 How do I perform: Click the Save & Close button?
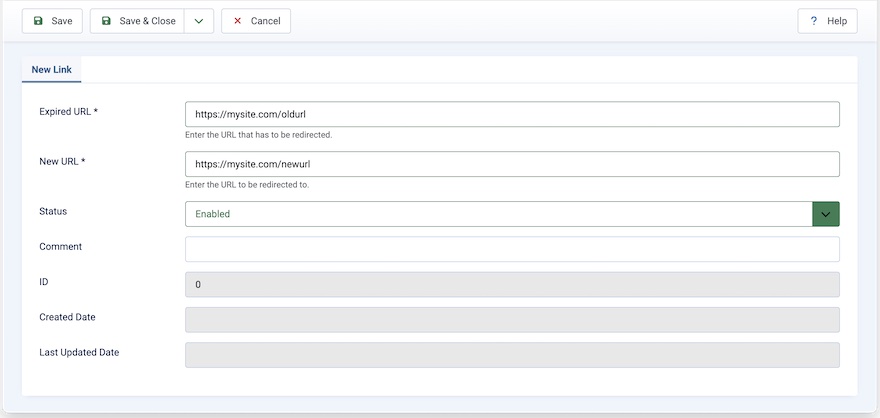point(138,21)
